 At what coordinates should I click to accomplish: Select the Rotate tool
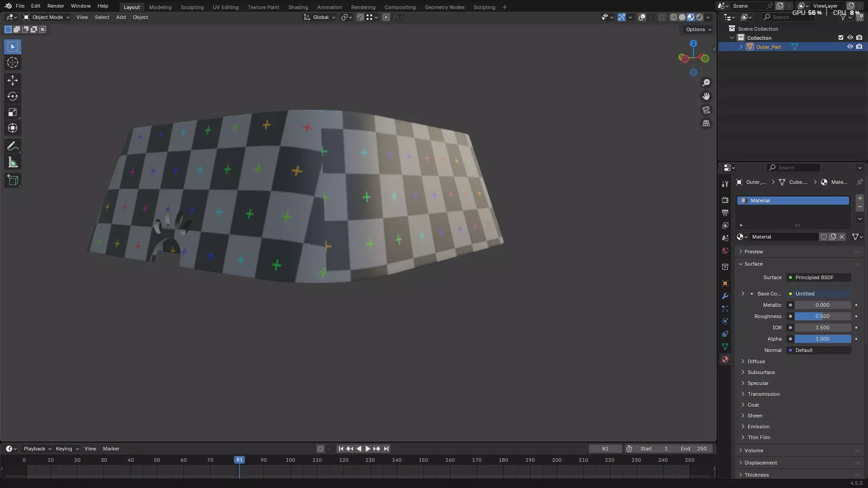coord(13,96)
